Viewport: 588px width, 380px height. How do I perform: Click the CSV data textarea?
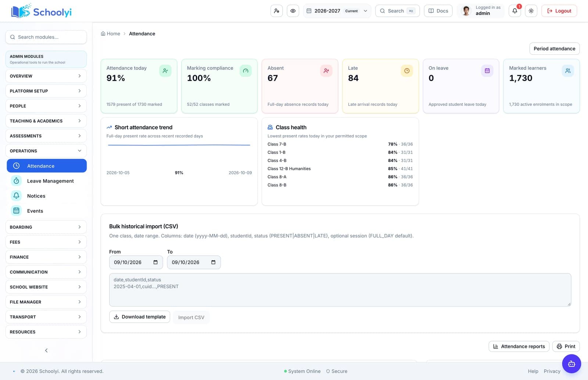340,290
